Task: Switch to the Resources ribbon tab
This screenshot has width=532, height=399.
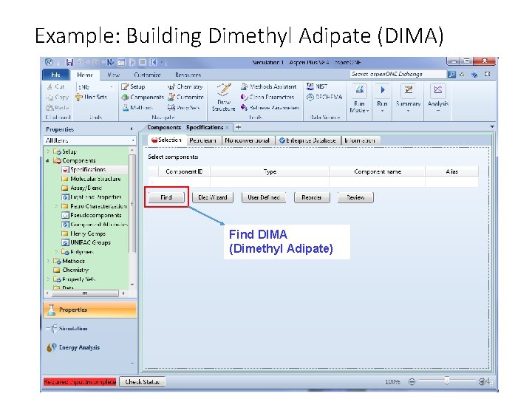Action: click(188, 75)
